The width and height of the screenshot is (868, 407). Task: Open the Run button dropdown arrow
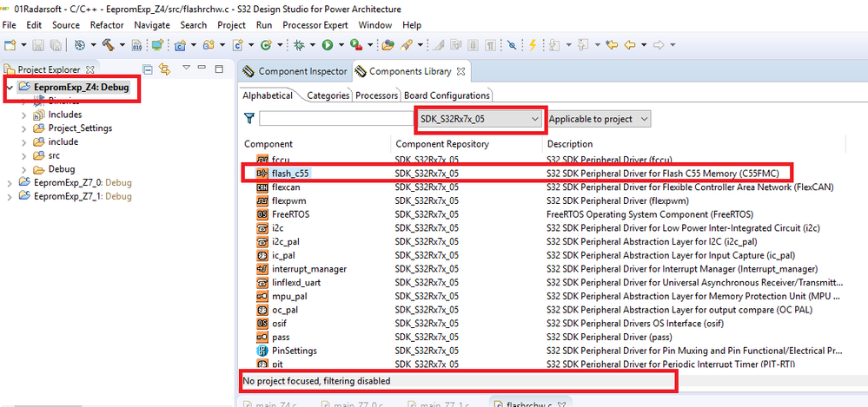click(341, 45)
